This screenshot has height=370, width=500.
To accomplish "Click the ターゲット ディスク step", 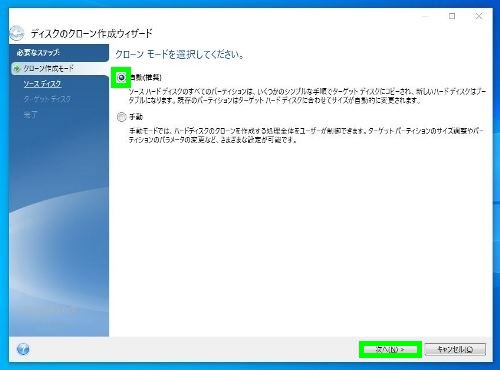I will tap(47, 99).
